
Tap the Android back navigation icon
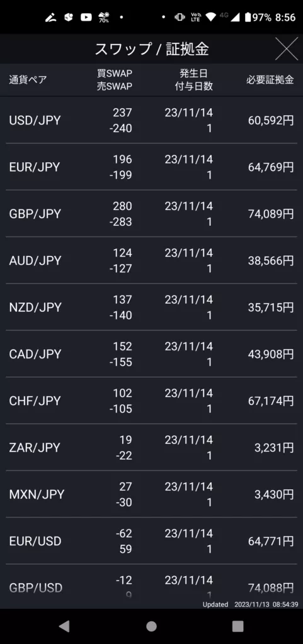pos(64,626)
